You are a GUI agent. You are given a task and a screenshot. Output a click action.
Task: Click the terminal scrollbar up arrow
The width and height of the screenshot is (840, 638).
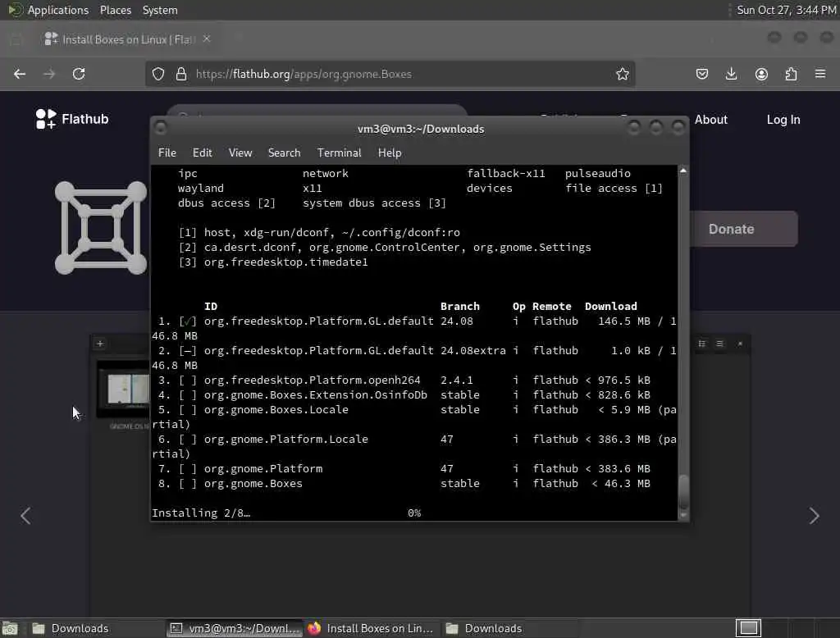(683, 171)
